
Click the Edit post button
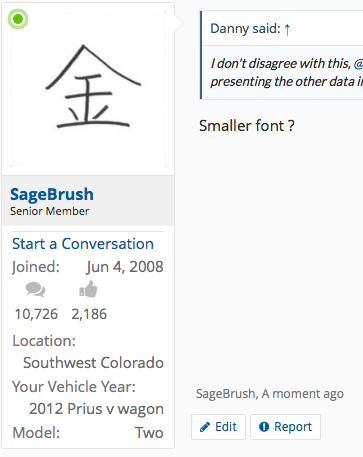(x=218, y=427)
